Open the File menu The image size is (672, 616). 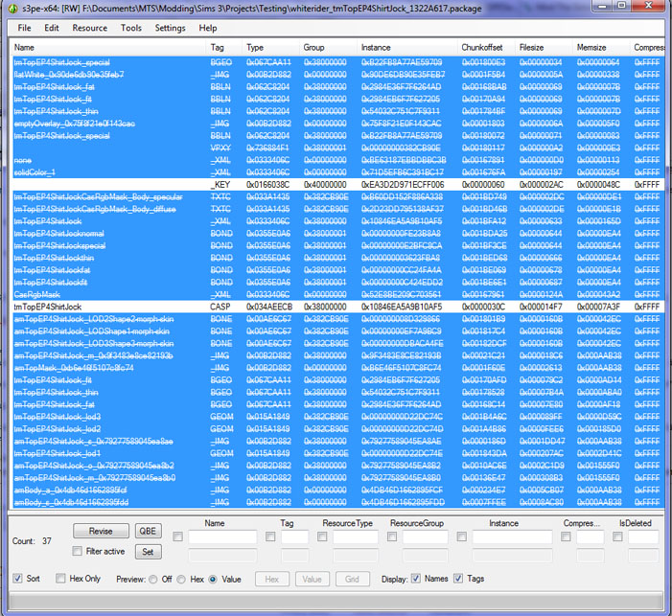tap(24, 28)
